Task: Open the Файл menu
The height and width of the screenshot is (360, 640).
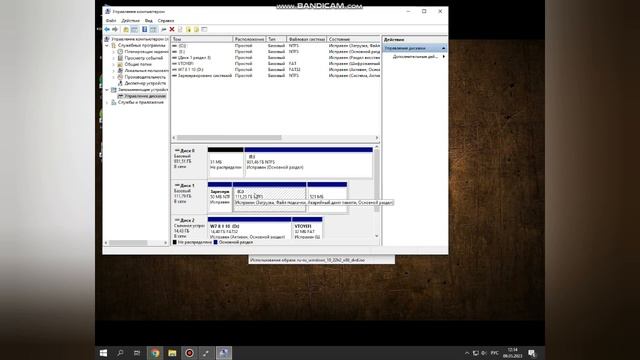Action: (111, 20)
